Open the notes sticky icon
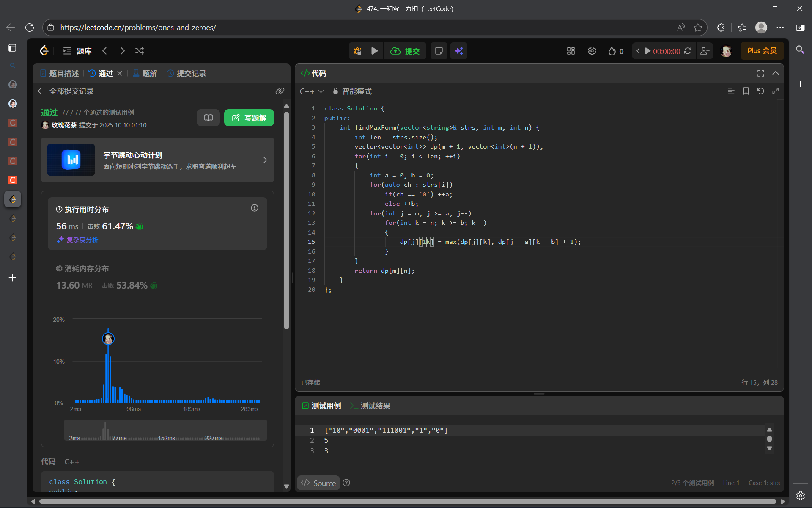The width and height of the screenshot is (812, 508). click(439, 51)
